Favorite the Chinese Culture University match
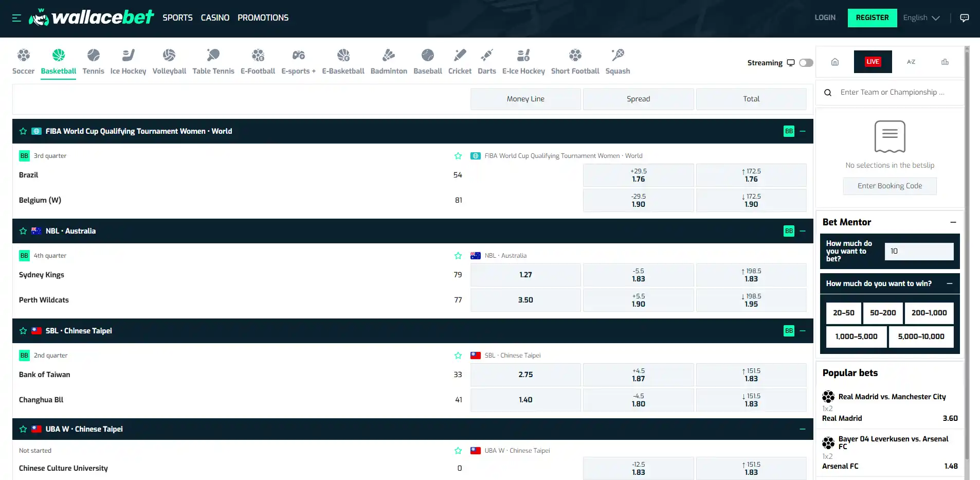980x480 pixels. point(458,451)
